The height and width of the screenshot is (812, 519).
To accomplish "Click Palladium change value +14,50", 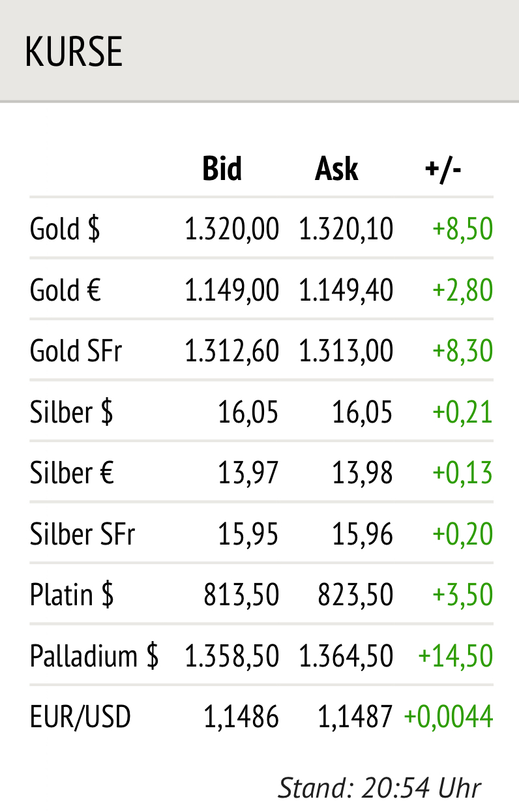I will coord(455,656).
